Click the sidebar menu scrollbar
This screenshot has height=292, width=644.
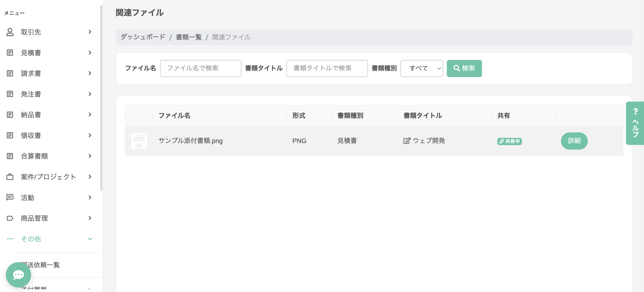point(101,98)
